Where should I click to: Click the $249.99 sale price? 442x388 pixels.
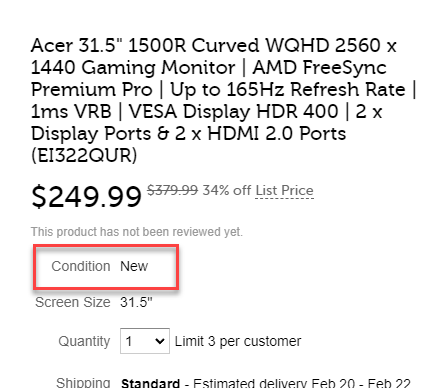point(86,197)
